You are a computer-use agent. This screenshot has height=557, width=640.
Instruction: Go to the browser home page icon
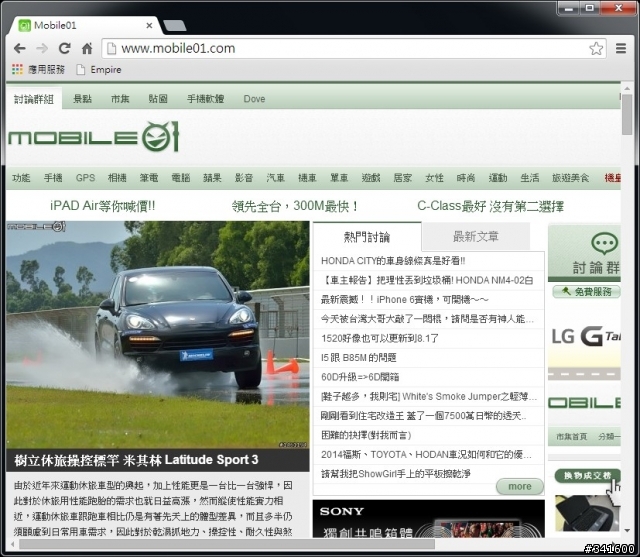pyautogui.click(x=87, y=49)
